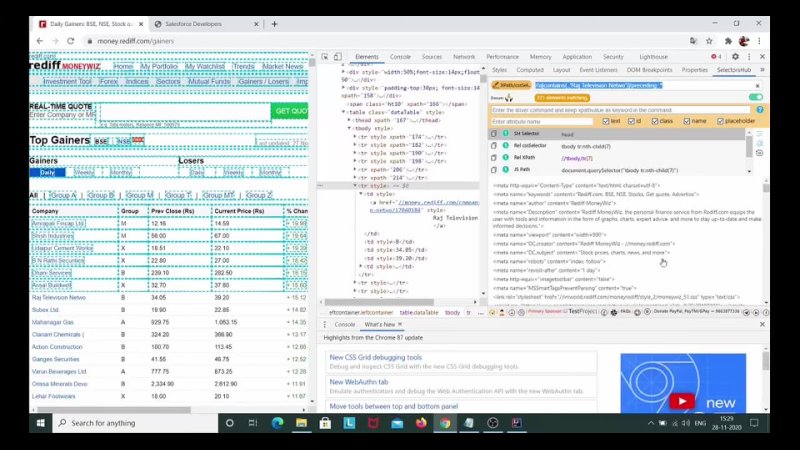Go back to previous page
800x450 pixels.
tap(40, 41)
